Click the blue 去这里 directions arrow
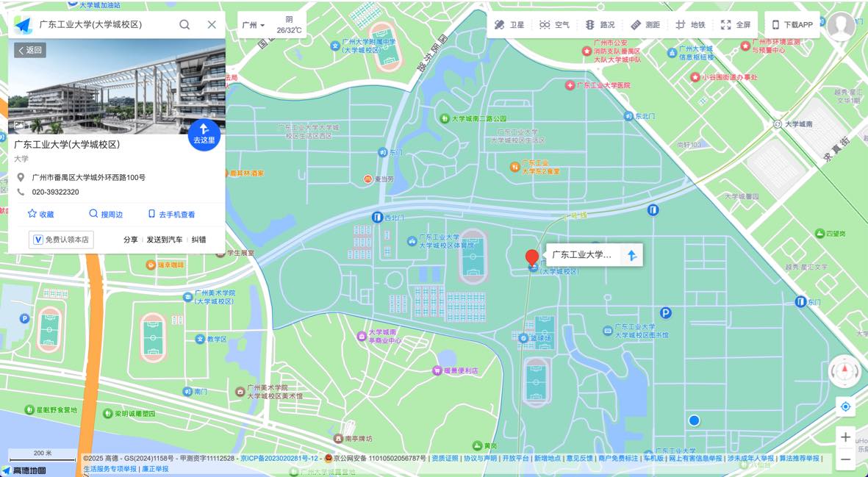The height and width of the screenshot is (477, 868). [x=204, y=135]
